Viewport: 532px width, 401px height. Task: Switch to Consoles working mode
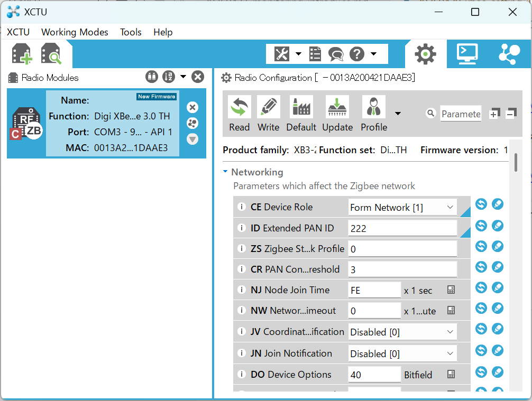point(467,54)
